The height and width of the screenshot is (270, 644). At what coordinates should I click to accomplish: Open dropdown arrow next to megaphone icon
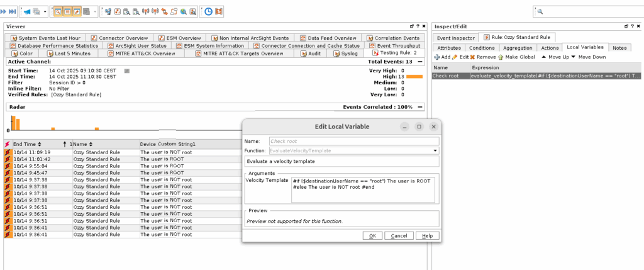pyautogui.click(x=45, y=11)
